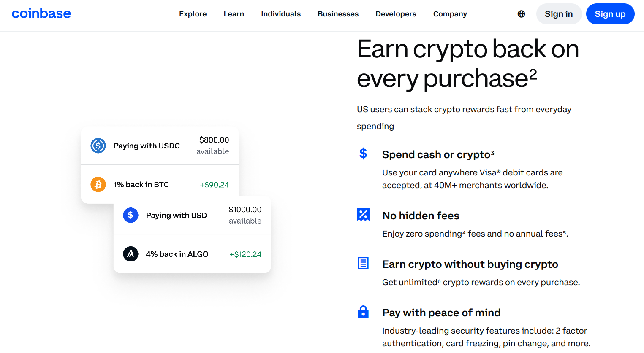Click the black Algorand icon
644x353 pixels.
pyautogui.click(x=130, y=254)
